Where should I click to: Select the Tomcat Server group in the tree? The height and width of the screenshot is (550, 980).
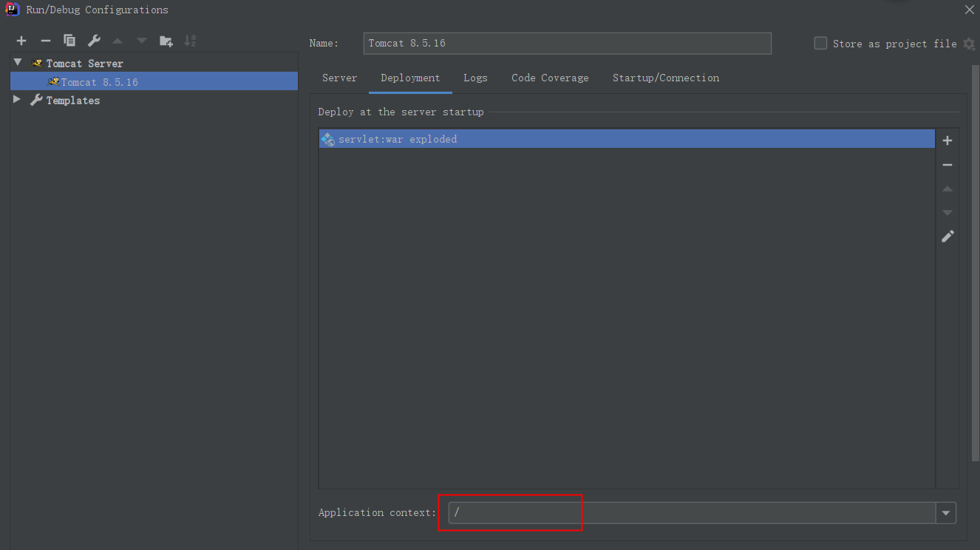coord(84,64)
